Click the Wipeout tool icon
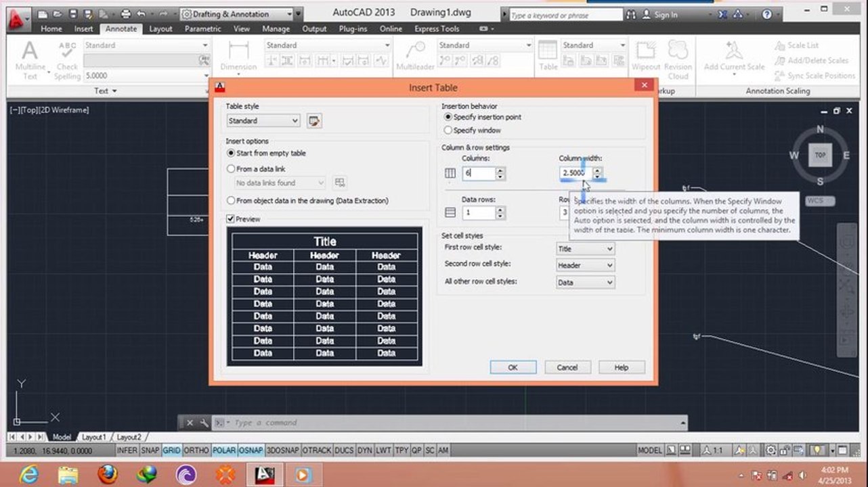The height and width of the screenshot is (487, 868). point(646,55)
